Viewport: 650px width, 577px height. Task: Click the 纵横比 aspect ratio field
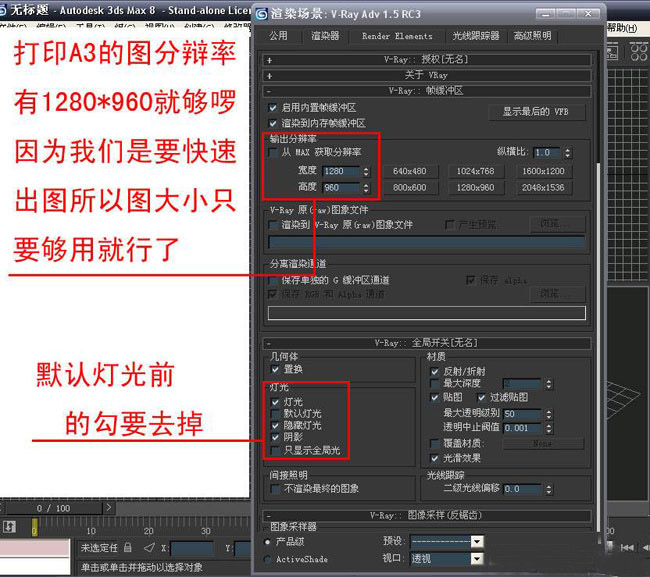pos(547,153)
